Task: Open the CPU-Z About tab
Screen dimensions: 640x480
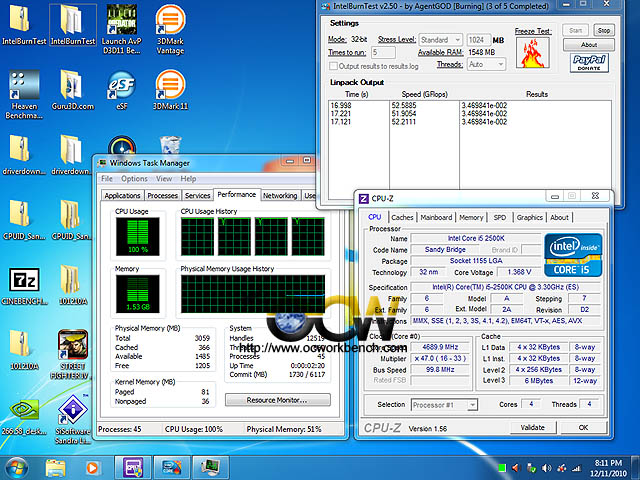Action: pyautogui.click(x=559, y=218)
